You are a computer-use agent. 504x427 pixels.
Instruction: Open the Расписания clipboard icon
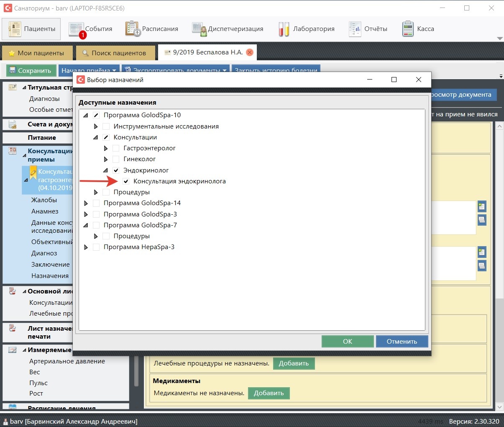click(x=133, y=29)
